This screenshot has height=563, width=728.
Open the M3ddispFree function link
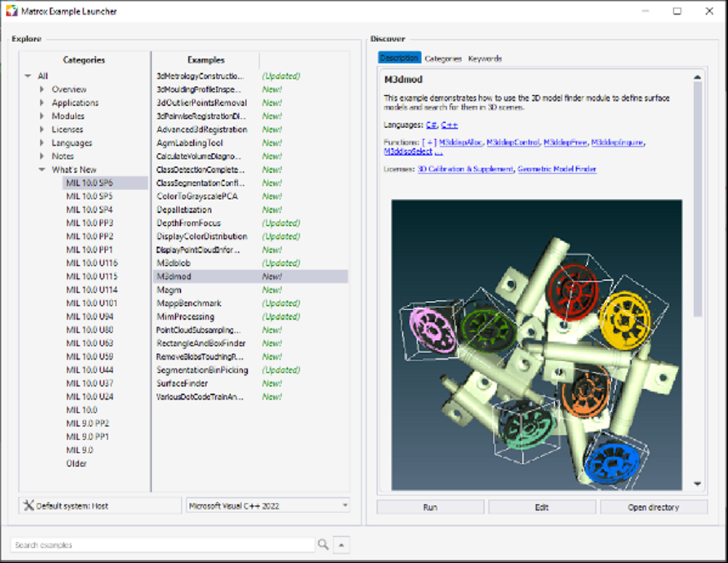[x=565, y=142]
